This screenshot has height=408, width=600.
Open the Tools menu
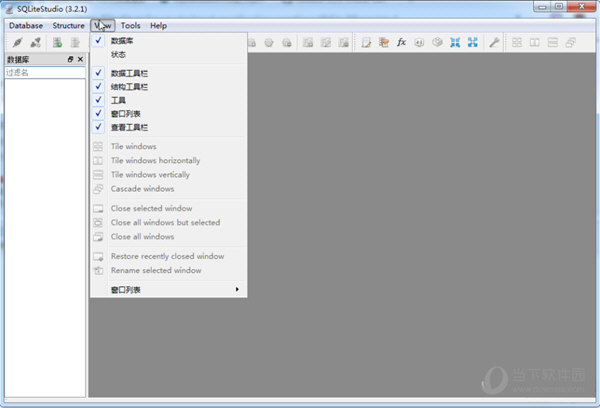click(130, 26)
